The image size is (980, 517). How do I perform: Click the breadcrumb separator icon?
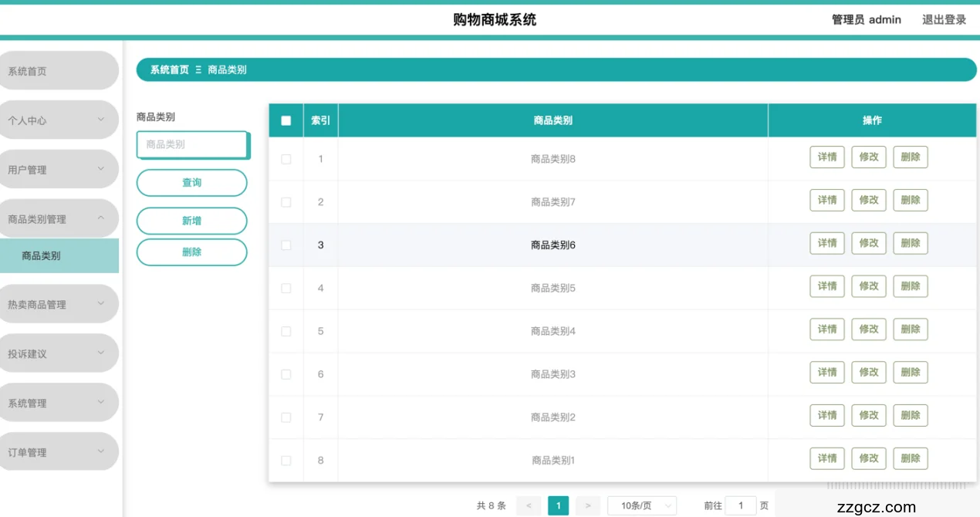(x=198, y=69)
